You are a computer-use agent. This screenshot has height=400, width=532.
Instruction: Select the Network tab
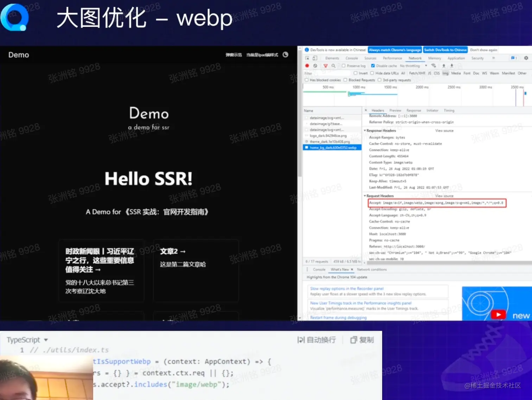pos(415,58)
